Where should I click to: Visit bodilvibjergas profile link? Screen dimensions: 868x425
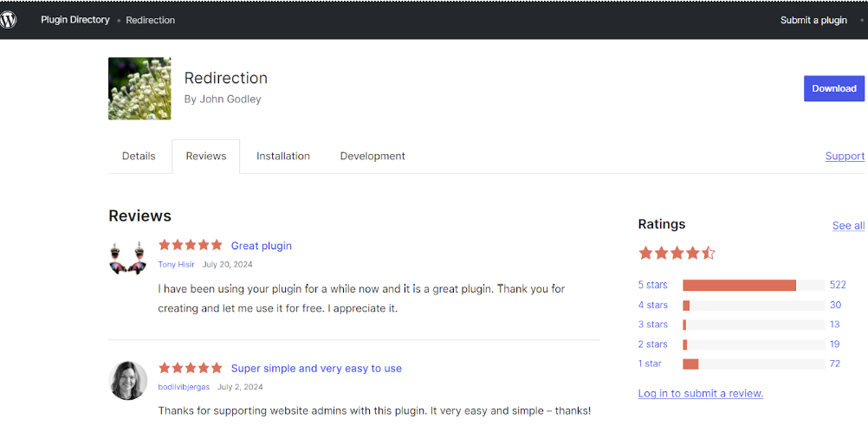point(184,388)
